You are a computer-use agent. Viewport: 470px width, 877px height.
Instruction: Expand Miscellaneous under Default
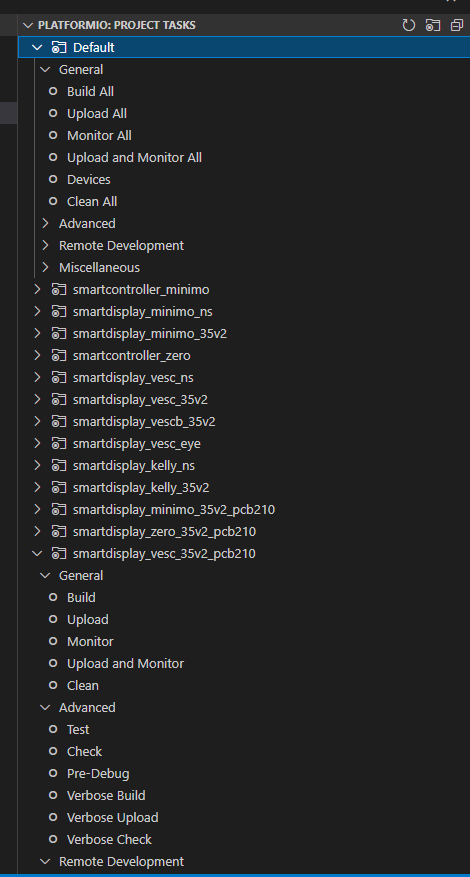[45, 267]
